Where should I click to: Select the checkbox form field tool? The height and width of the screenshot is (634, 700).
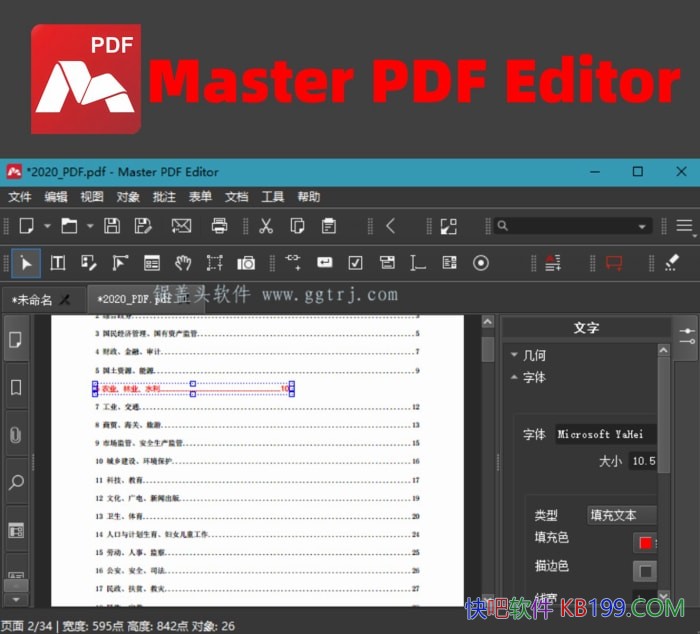[x=355, y=263]
